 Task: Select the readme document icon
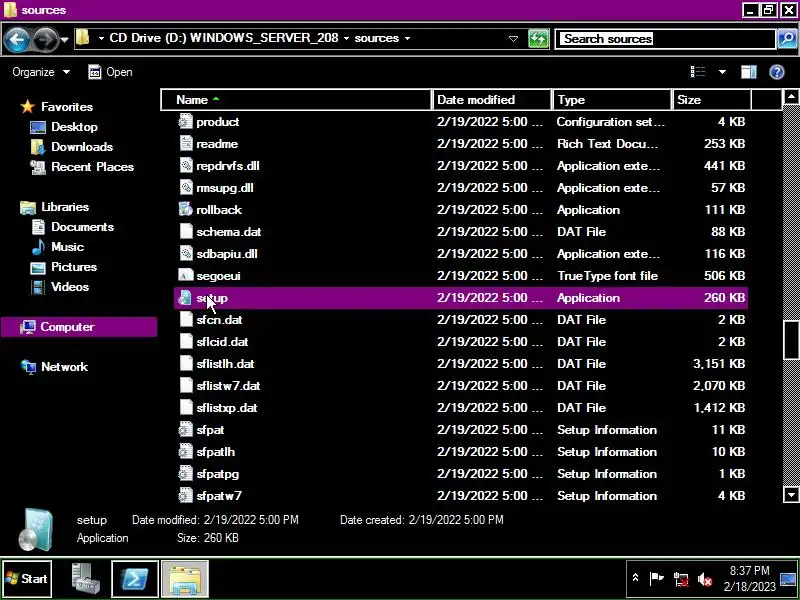pyautogui.click(x=186, y=143)
